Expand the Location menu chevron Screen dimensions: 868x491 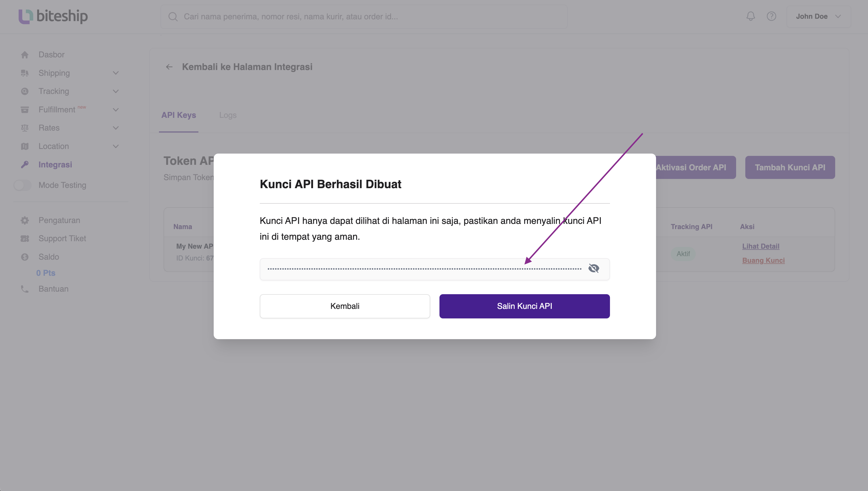(x=115, y=146)
